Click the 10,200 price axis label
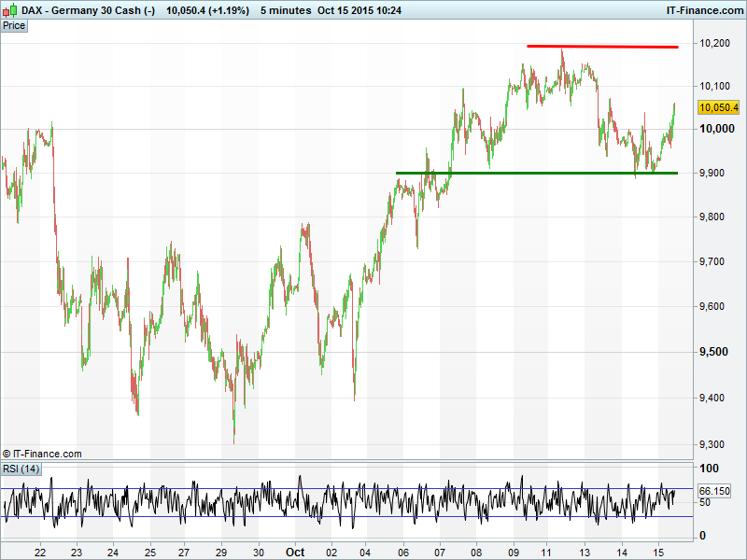Image resolution: width=747 pixels, height=560 pixels. pyautogui.click(x=716, y=43)
